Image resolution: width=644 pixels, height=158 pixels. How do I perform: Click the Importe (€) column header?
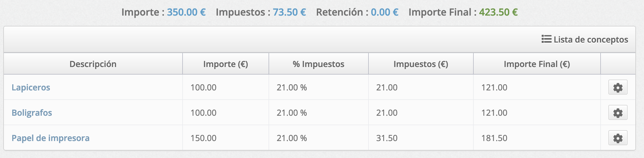[226, 64]
